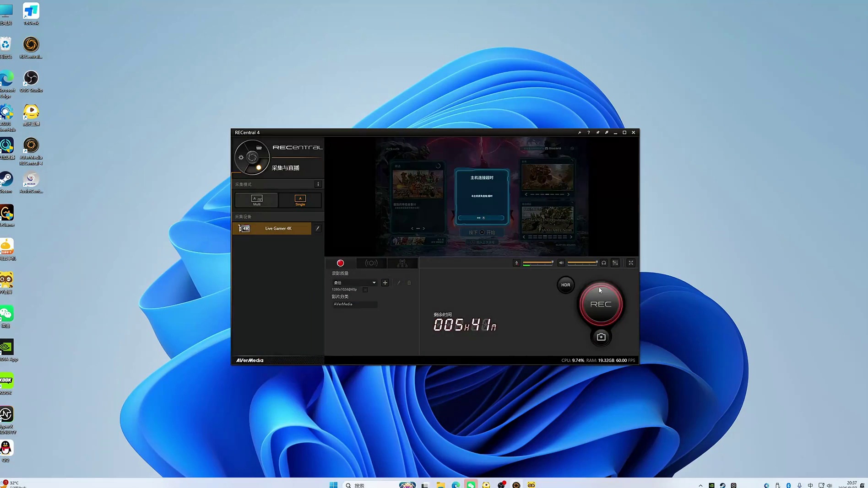Image resolution: width=868 pixels, height=488 pixels.
Task: Toggle speaker mute
Action: (x=561, y=263)
